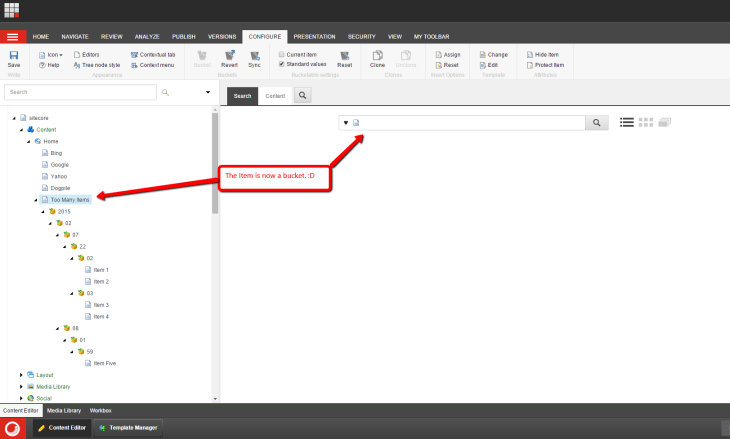Open the PRESENTATION ribbon tab
Image resolution: width=730 pixels, height=439 pixels.
tap(314, 36)
